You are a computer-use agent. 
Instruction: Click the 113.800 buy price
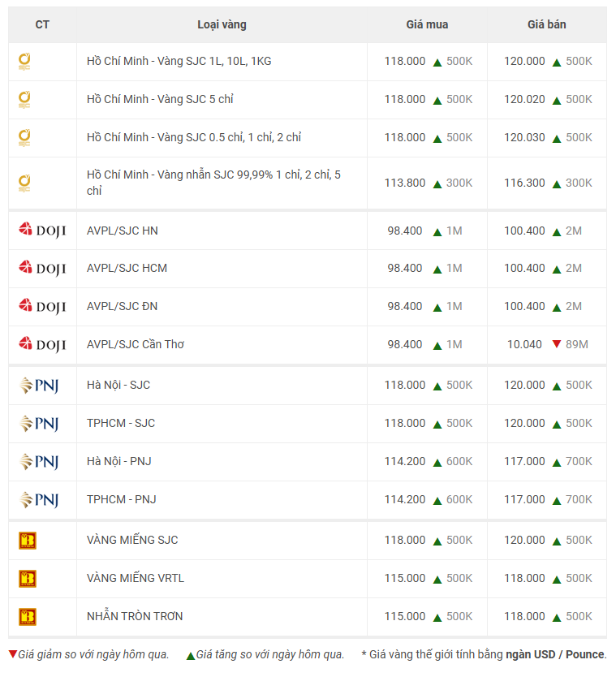pyautogui.click(x=405, y=183)
